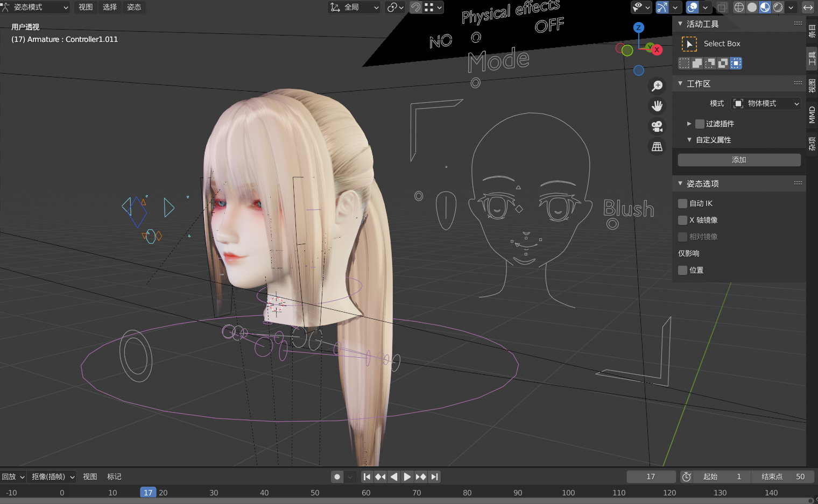
Task: Click the Select Box tool icon
Action: tap(689, 44)
